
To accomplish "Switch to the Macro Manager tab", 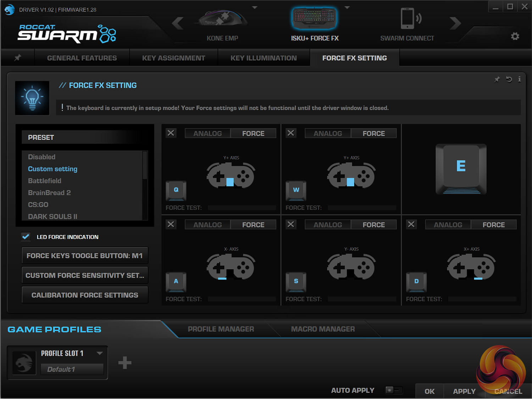I will pyautogui.click(x=323, y=329).
